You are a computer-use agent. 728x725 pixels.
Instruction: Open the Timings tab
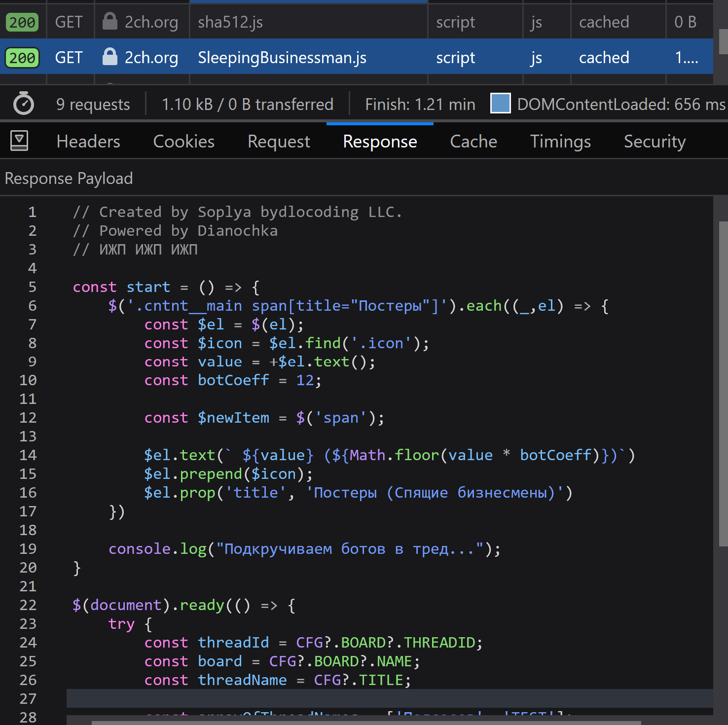[560, 142]
